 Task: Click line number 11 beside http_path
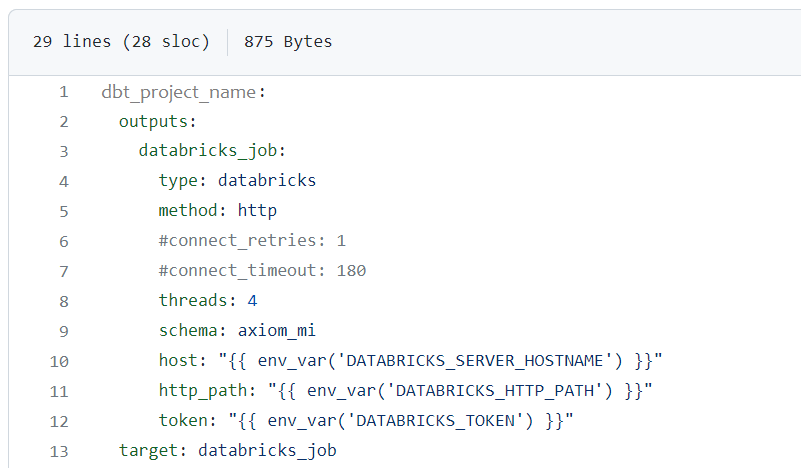click(x=59, y=391)
